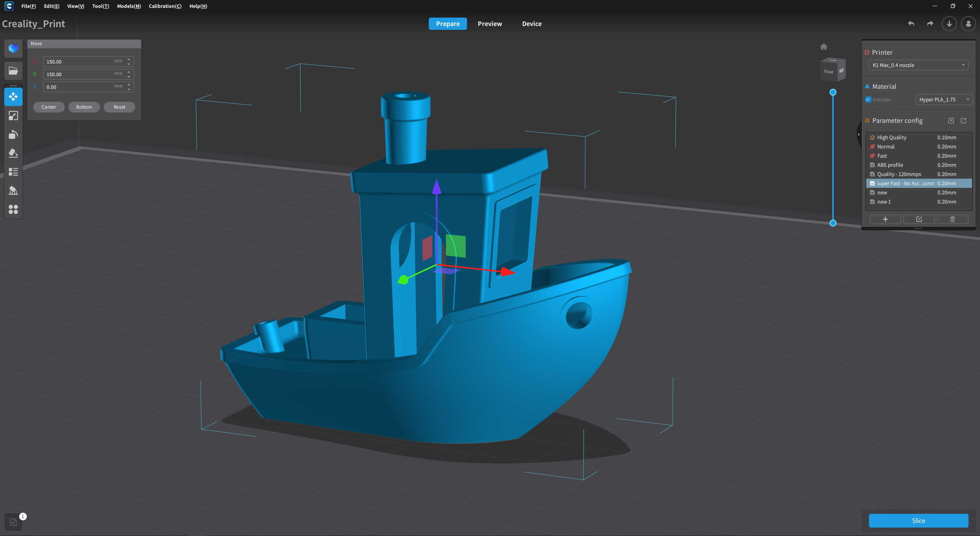Activate the Lay Flat tool
This screenshot has height=536, width=980.
(x=13, y=153)
